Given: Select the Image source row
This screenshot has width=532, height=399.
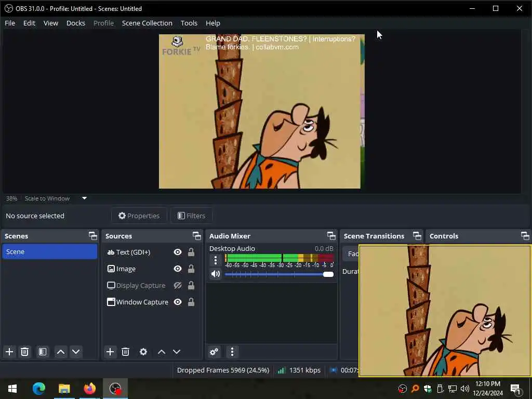Looking at the screenshot, I should (152, 269).
